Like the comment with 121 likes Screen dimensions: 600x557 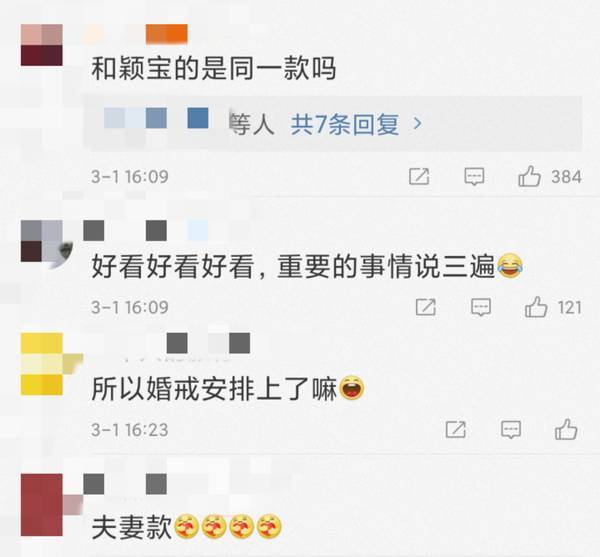(536, 307)
